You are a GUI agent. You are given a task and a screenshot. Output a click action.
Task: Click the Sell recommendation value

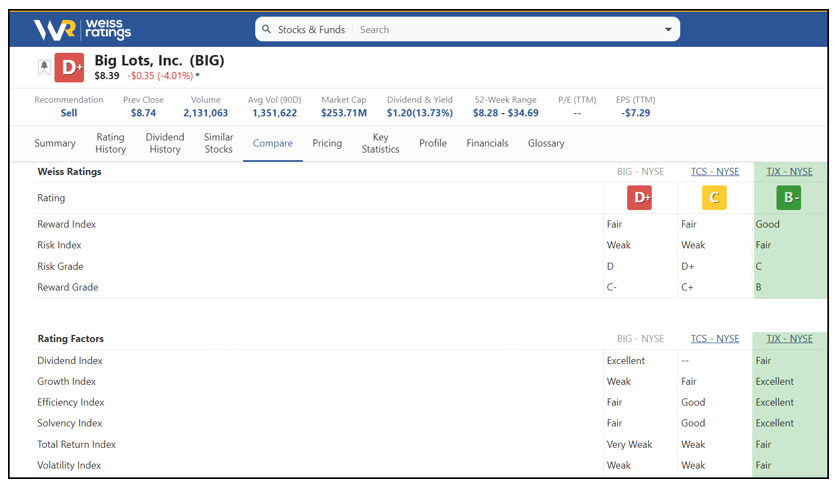coord(69,113)
